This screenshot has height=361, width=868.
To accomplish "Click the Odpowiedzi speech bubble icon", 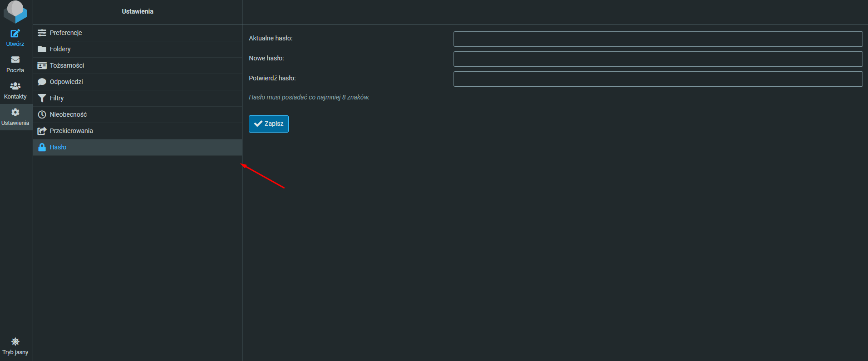I will [42, 82].
